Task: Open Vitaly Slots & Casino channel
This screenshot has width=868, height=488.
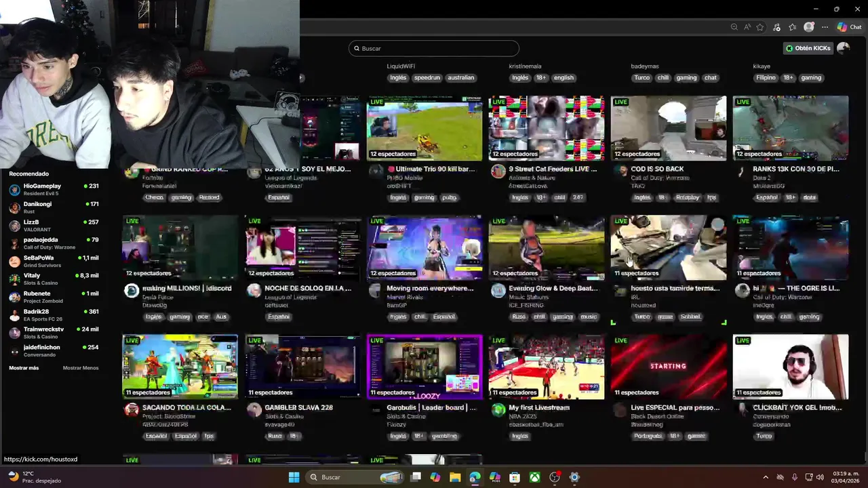Action: tap(54, 279)
